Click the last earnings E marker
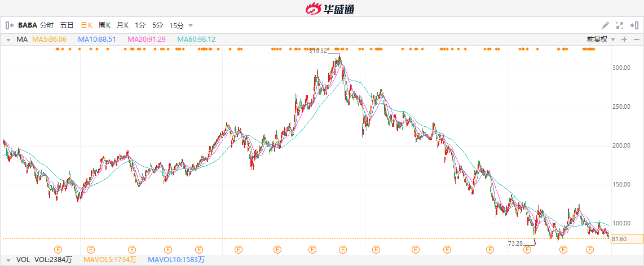Screen dimensions: 644x266 [x=590, y=249]
